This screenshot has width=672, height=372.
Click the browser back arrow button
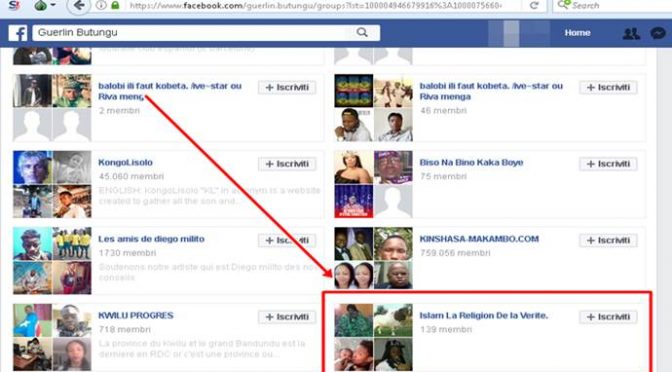78,6
